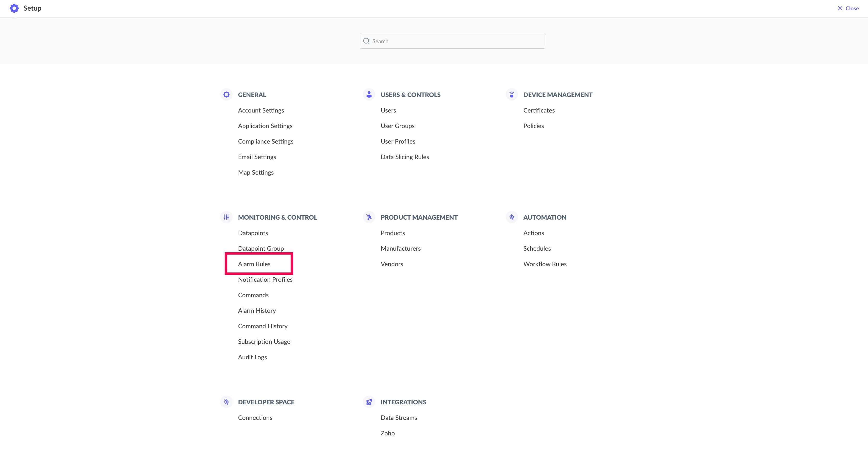Screen dimensions: 868x461
Task: Open Notification Profiles
Action: [265, 280]
